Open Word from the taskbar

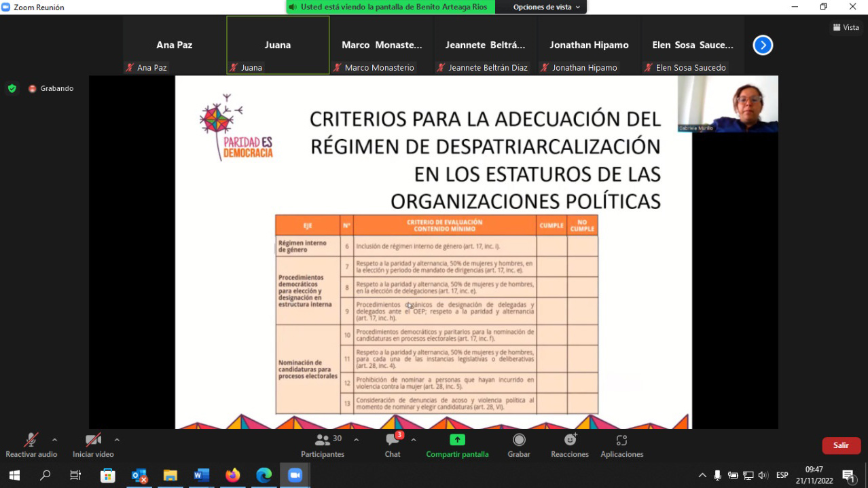tap(202, 475)
